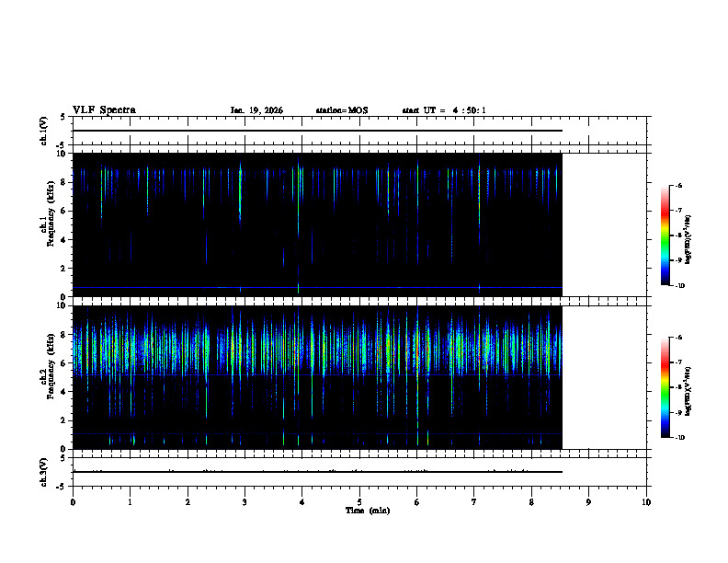Click the time-axis tick label "3"
This screenshot has width=728, height=563.
pyautogui.click(x=245, y=502)
